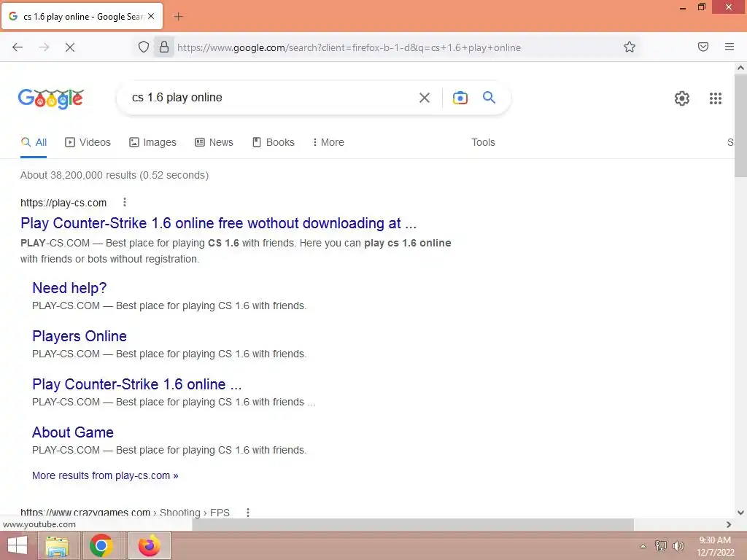Screen dimensions: 747x560
Task: Click the vertical scrollbar thumb
Action: point(740,125)
